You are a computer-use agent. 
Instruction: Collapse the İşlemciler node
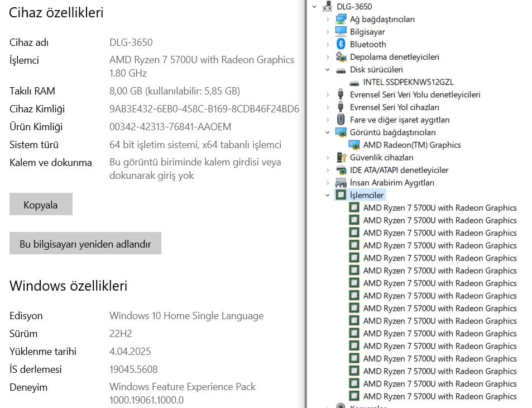[x=328, y=195]
